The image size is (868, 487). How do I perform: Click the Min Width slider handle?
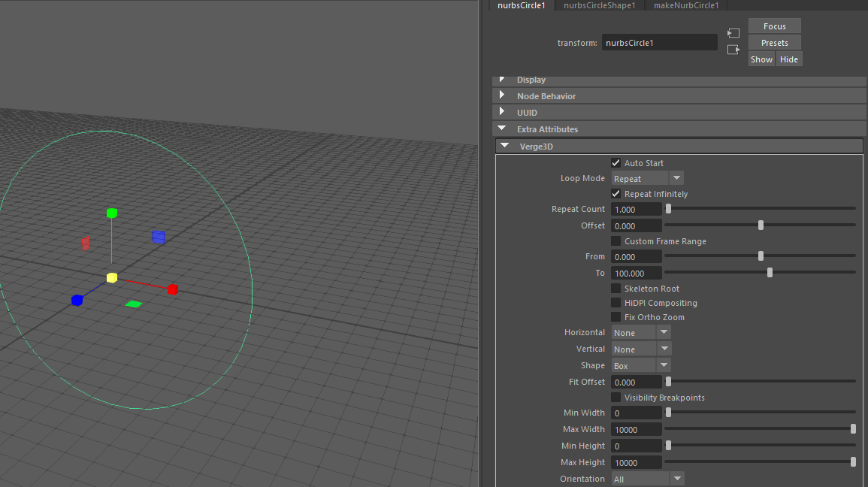[x=668, y=413]
